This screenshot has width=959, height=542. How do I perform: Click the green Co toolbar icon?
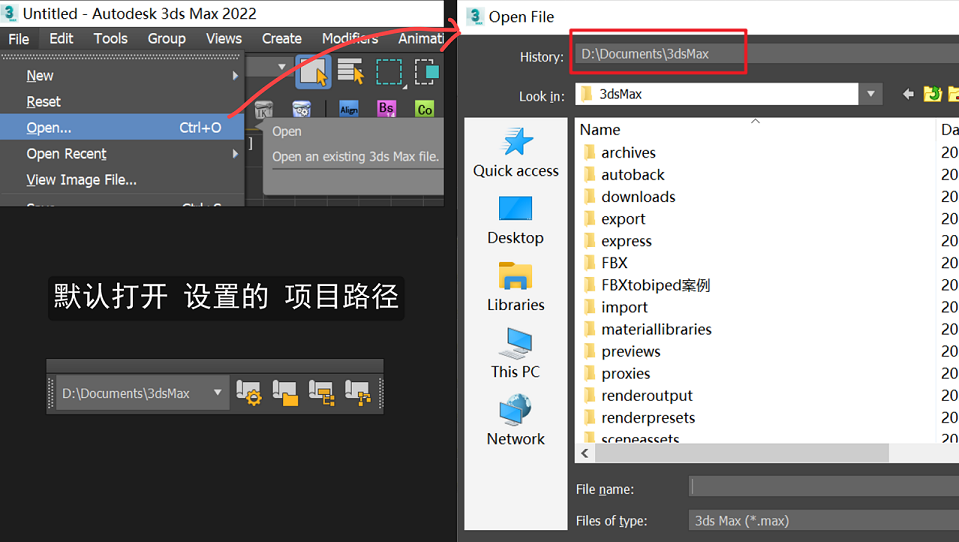click(x=424, y=109)
